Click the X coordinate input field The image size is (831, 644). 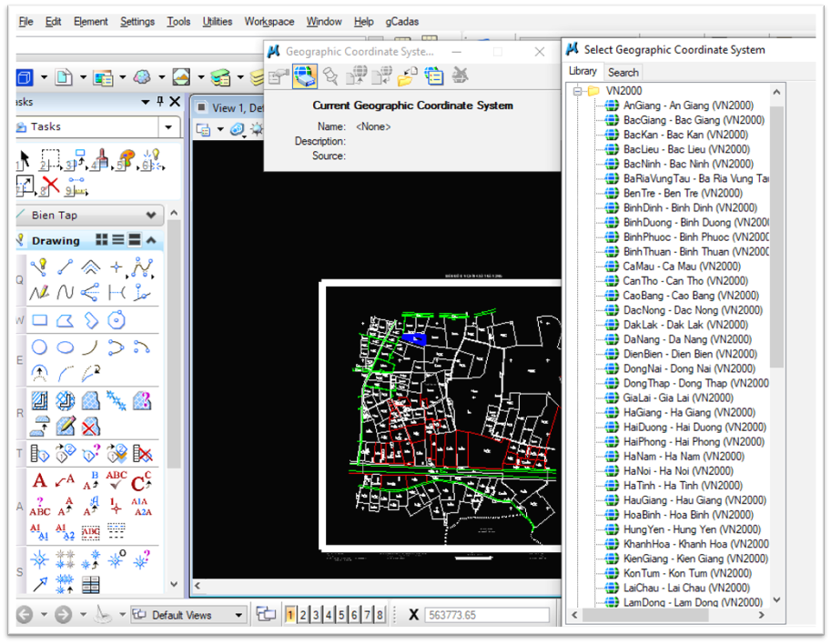point(487,615)
